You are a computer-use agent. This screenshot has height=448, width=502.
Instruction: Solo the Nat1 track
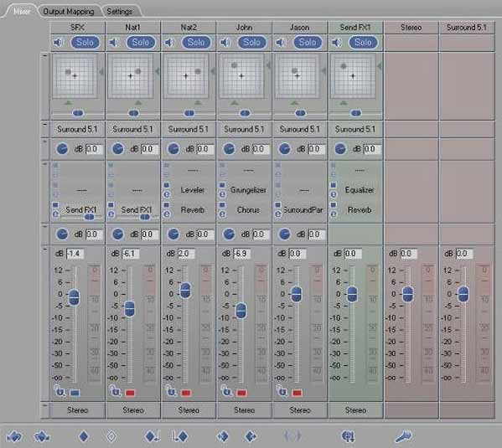[x=141, y=42]
